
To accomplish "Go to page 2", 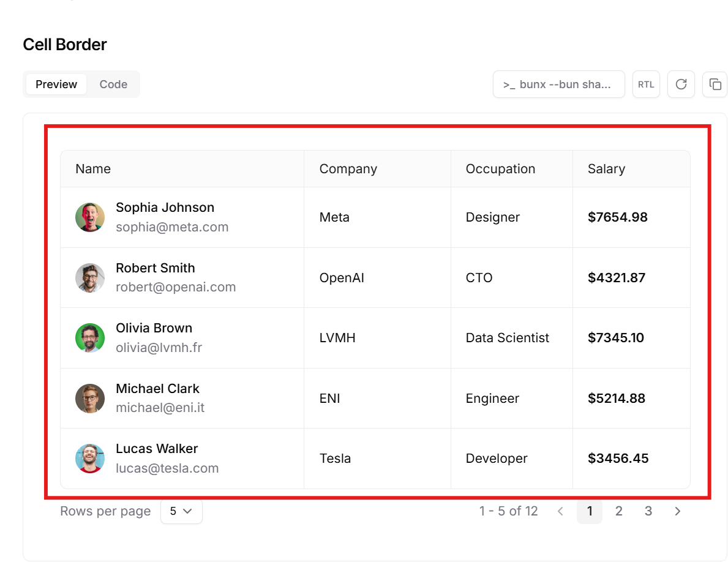I will [x=618, y=511].
